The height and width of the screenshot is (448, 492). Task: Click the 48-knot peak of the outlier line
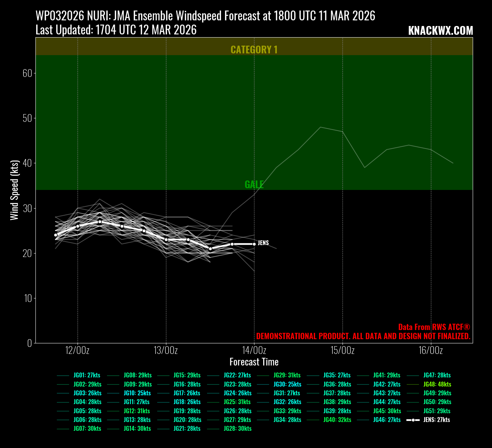[x=320, y=127]
